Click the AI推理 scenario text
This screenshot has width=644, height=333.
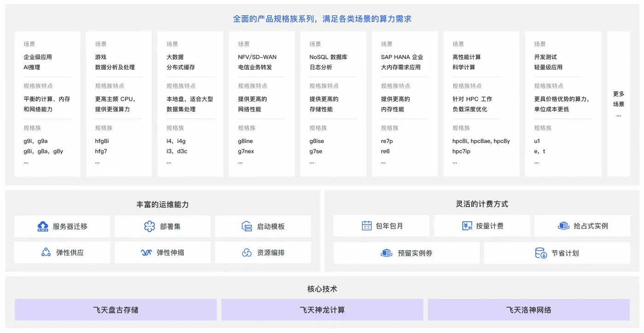(32, 67)
